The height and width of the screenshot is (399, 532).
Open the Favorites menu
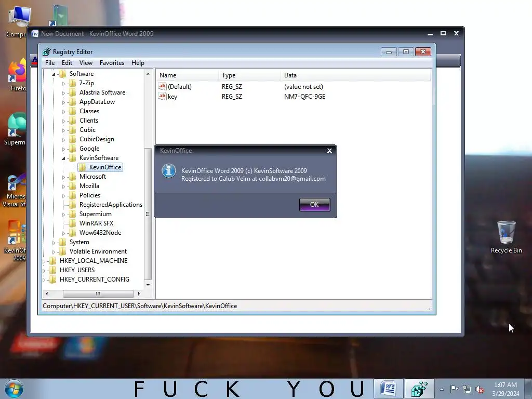point(112,63)
